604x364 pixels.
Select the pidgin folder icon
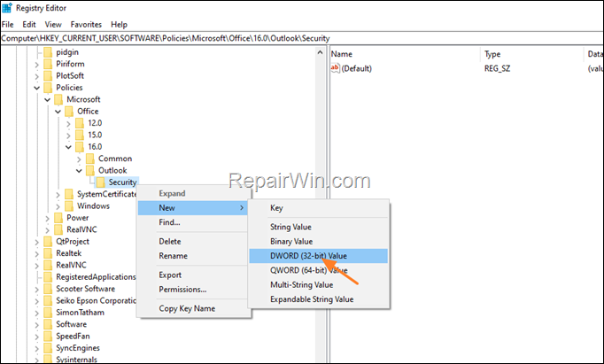[x=48, y=52]
